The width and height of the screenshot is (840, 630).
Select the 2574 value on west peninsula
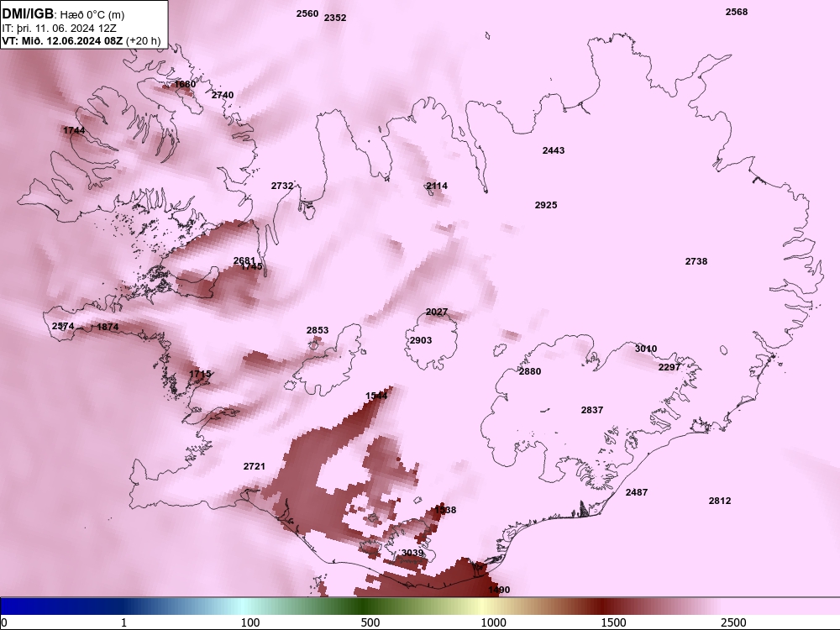pos(63,326)
